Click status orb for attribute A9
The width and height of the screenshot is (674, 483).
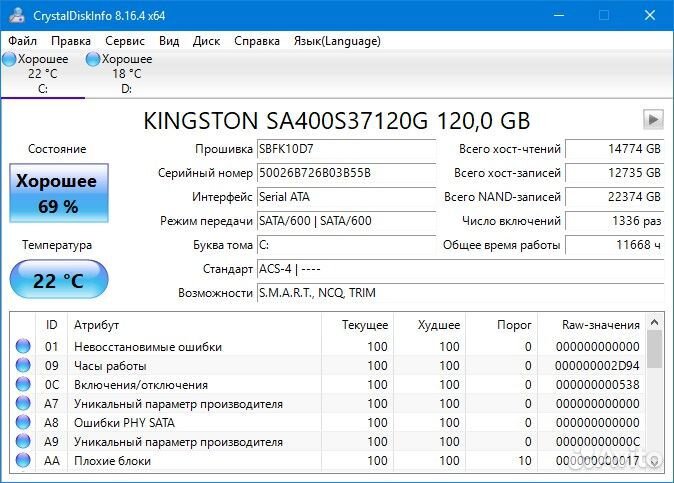point(23,441)
